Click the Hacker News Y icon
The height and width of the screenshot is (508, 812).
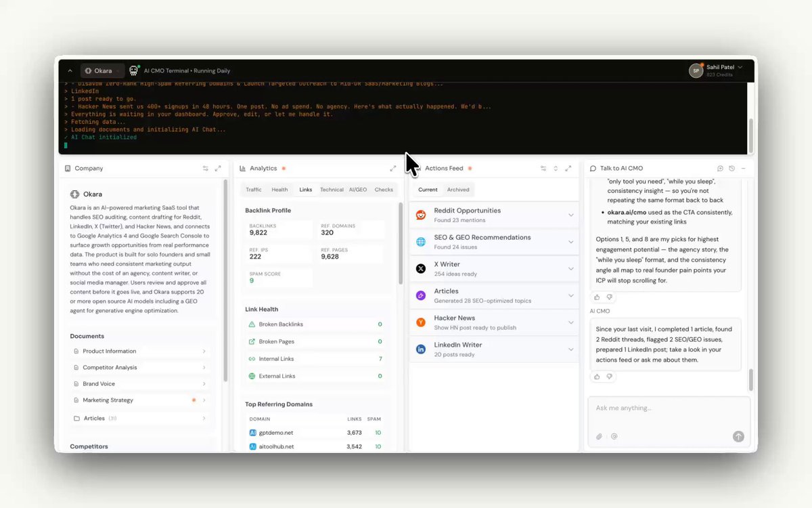click(x=421, y=322)
